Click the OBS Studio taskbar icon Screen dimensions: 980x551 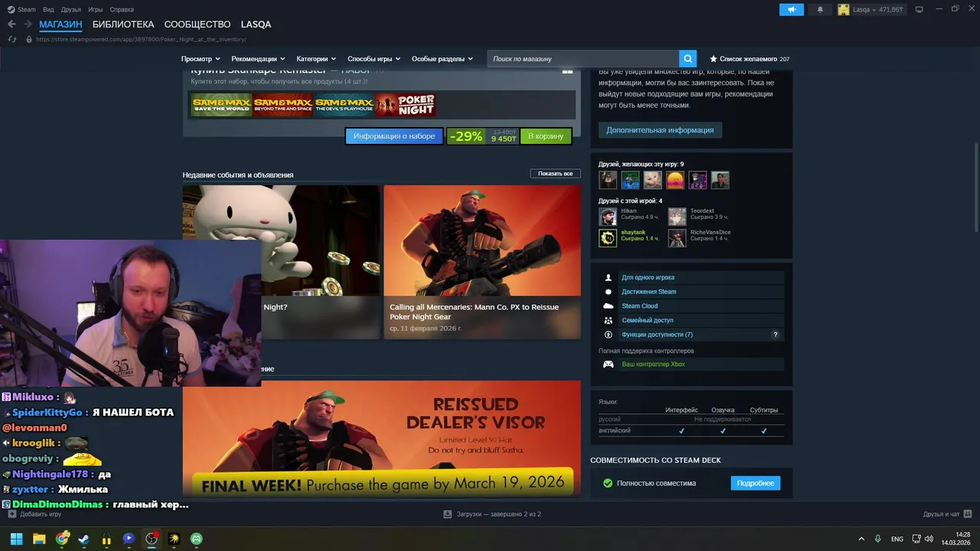(x=152, y=539)
